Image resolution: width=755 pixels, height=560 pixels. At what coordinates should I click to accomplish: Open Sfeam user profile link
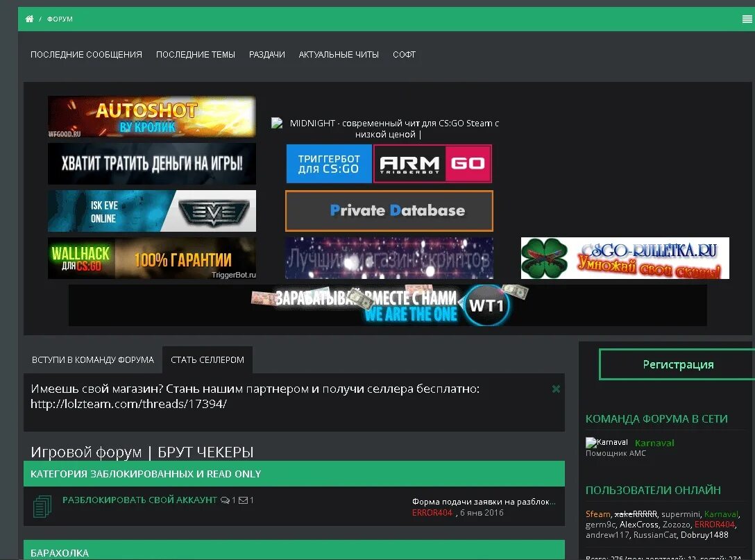pyautogui.click(x=597, y=514)
